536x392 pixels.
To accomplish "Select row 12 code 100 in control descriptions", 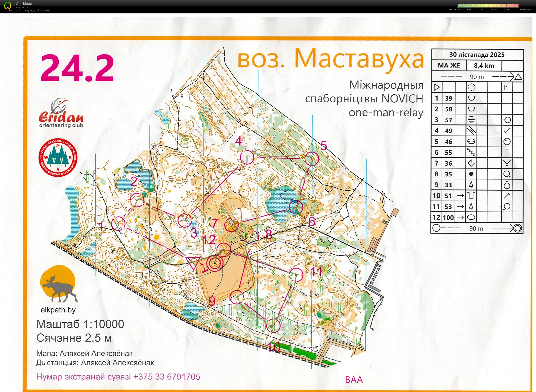I will tap(448, 217).
